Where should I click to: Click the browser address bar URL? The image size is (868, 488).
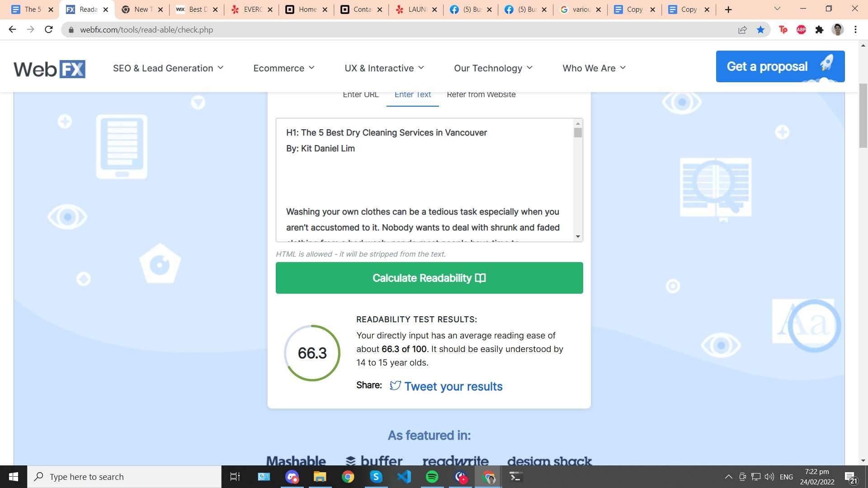point(146,30)
